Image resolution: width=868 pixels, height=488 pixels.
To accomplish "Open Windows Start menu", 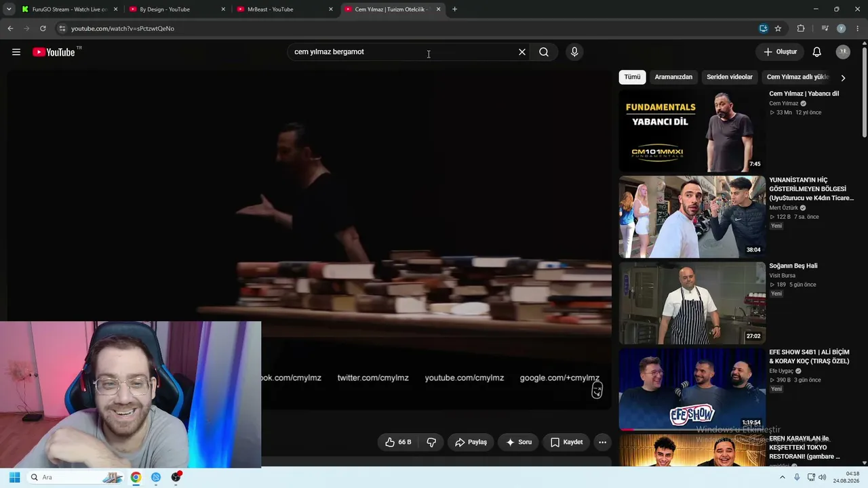I will click(x=14, y=477).
